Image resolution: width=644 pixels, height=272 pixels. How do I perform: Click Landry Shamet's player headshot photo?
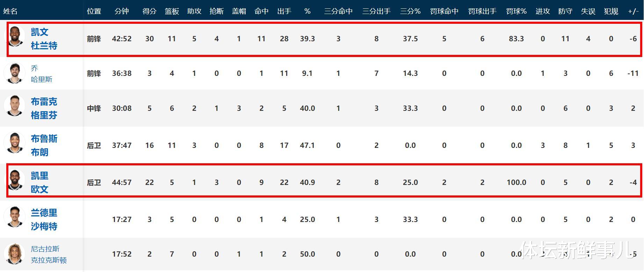pos(15,217)
